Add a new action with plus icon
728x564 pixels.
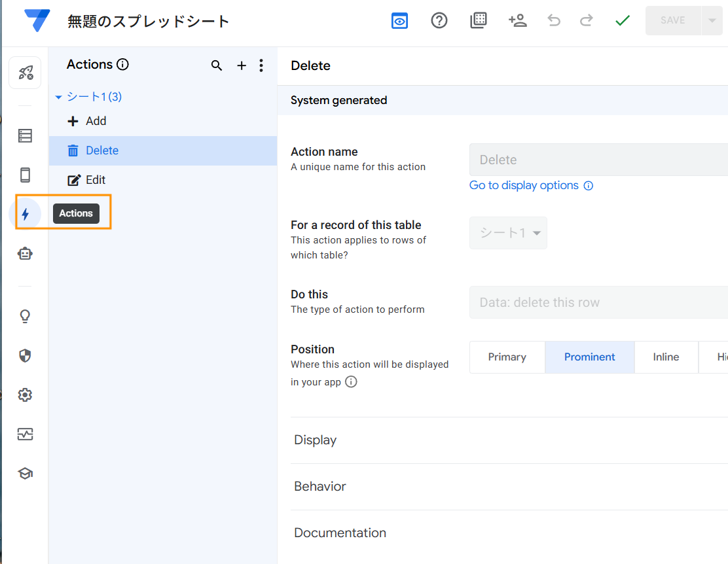[x=241, y=65]
